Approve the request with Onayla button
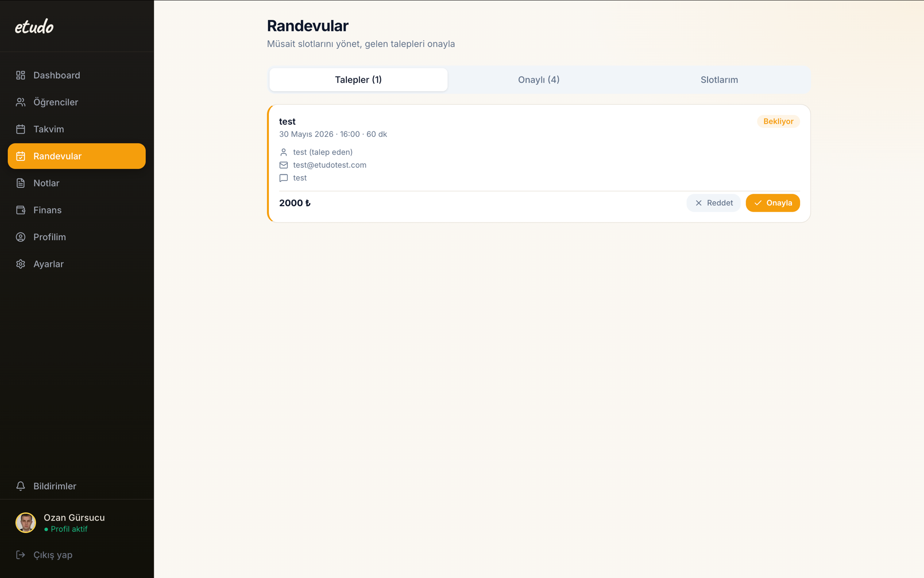This screenshot has width=924, height=578. (x=772, y=203)
